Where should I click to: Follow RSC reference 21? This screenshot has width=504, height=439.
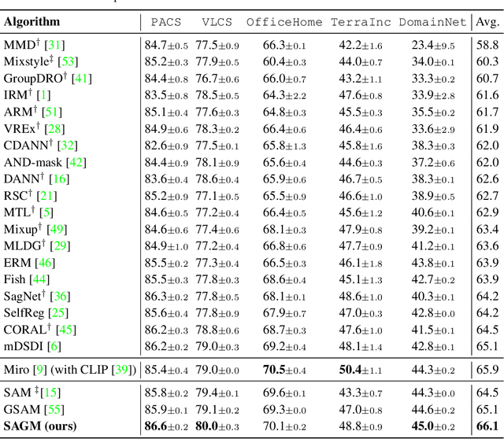(x=46, y=196)
